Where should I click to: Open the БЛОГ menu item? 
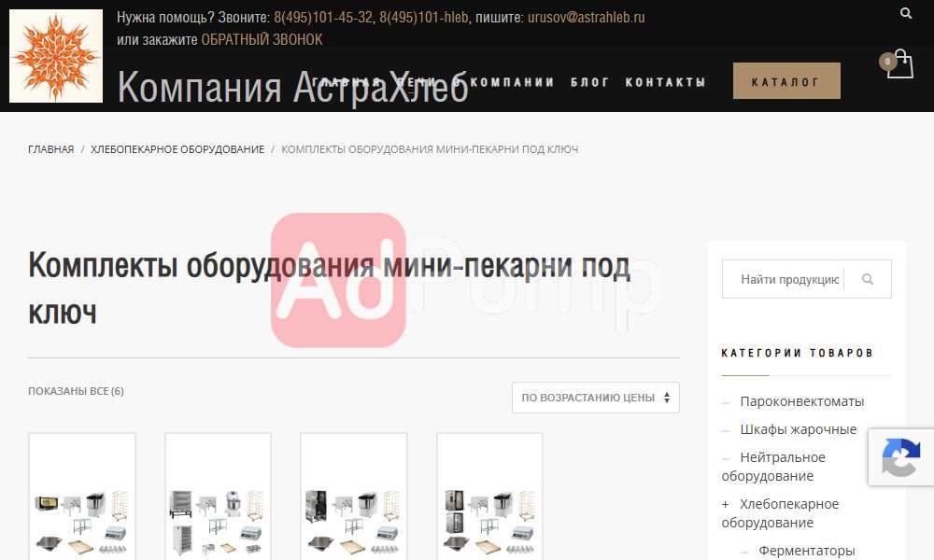(589, 82)
